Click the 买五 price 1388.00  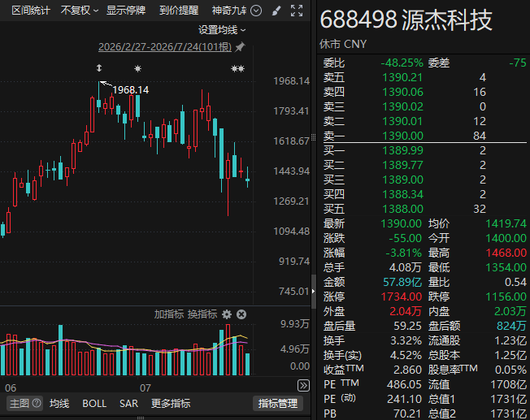coord(402,209)
